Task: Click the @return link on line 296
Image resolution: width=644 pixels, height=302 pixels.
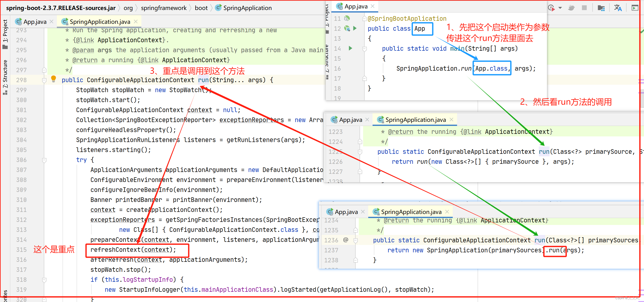Action: click(85, 60)
